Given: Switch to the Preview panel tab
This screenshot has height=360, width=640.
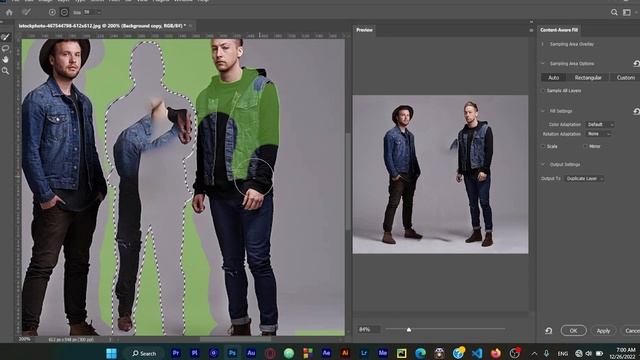Looking at the screenshot, I should pyautogui.click(x=364, y=30).
